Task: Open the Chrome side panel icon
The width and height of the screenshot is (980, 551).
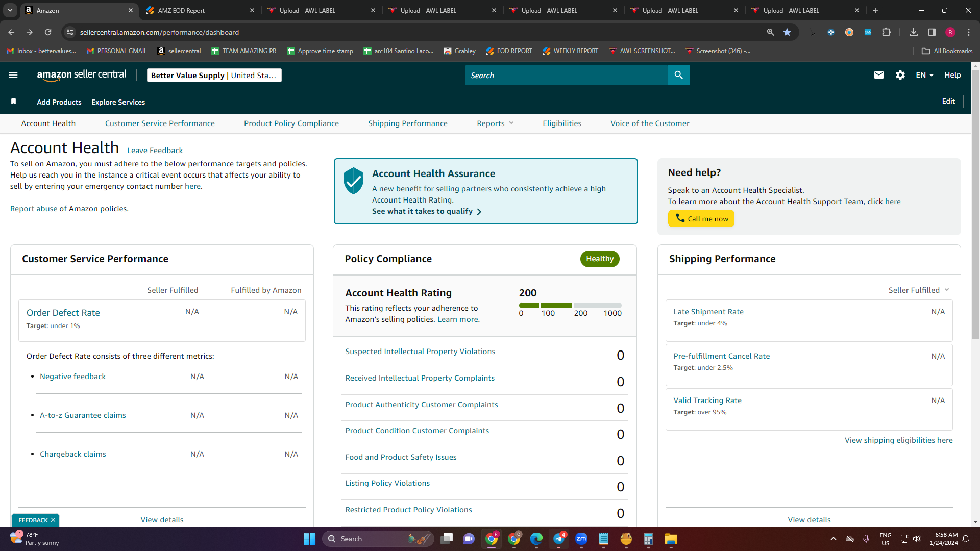Action: point(932,32)
